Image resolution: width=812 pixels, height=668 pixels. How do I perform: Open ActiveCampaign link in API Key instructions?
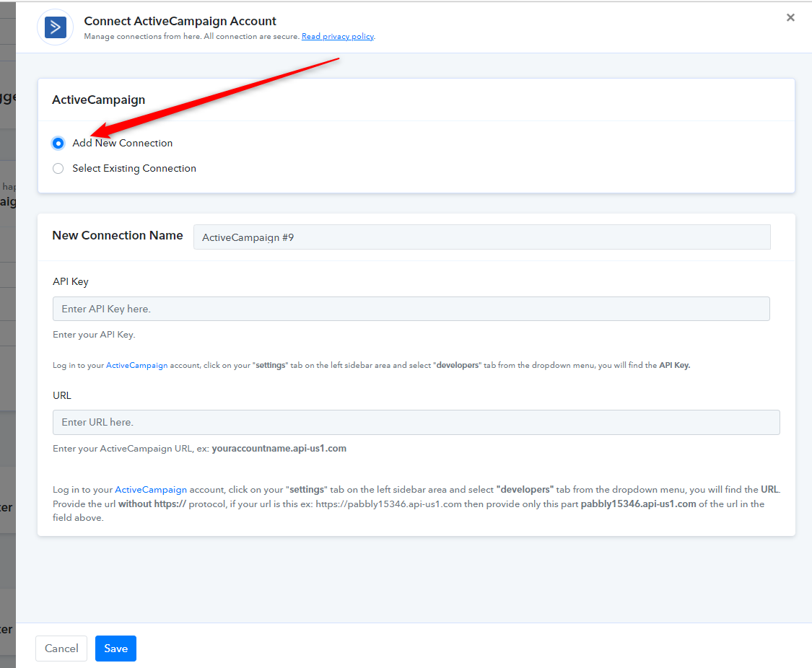[x=136, y=365]
